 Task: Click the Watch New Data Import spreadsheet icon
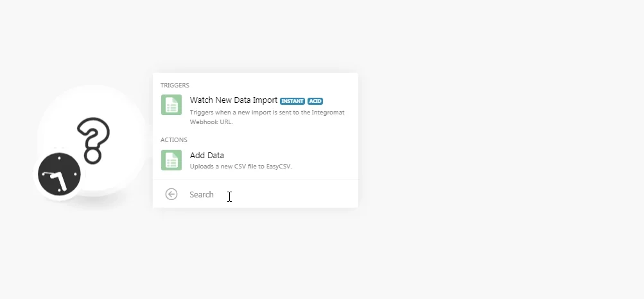pos(171,105)
